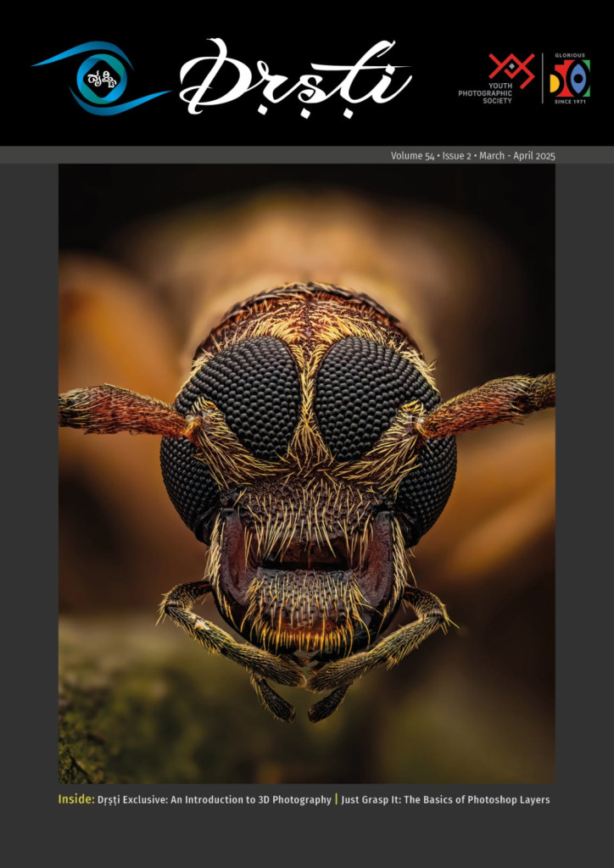Screen dimensions: 614x868
Task: Click the 'Volume 54' text
Action: point(412,156)
